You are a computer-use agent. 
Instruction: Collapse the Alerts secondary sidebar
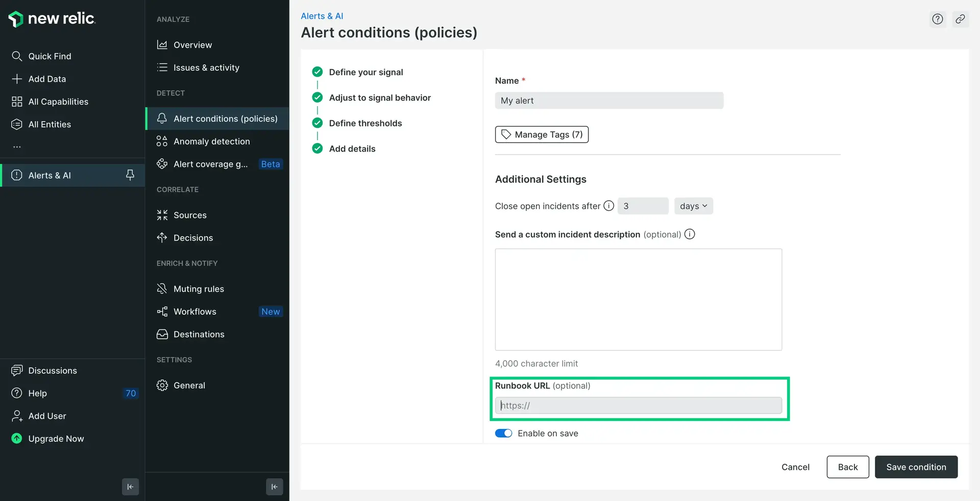(275, 487)
